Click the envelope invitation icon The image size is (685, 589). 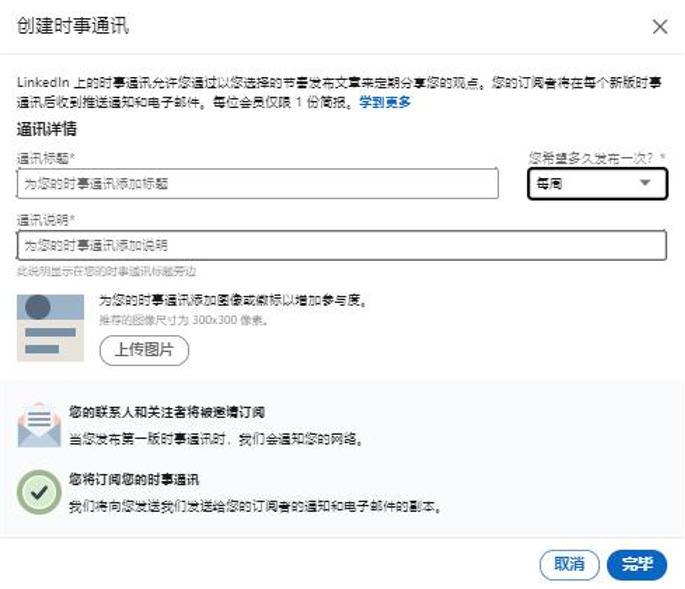tap(39, 425)
